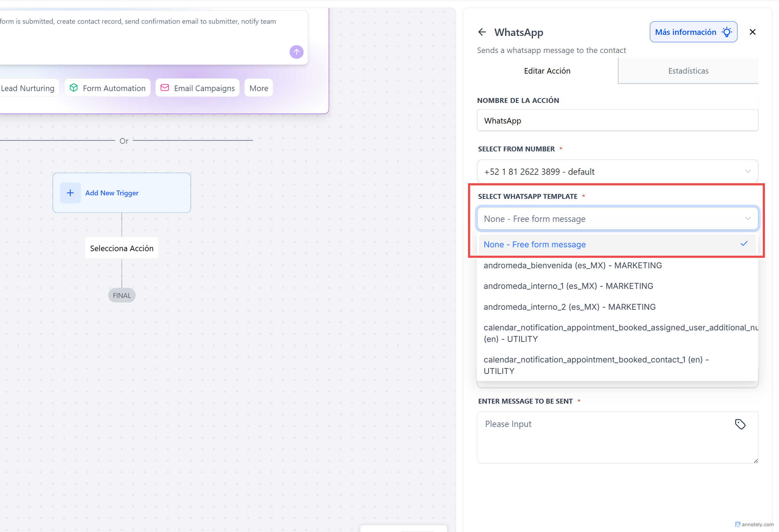The width and height of the screenshot is (779, 532).
Task: Close the WhatsApp action panel
Action: coord(752,32)
